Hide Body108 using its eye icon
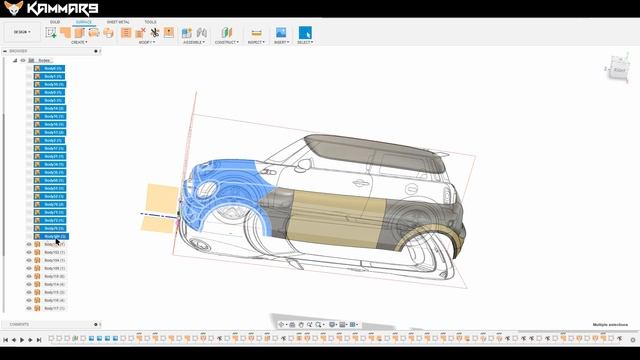Image resolution: width=640 pixels, height=360 pixels. (x=29, y=268)
